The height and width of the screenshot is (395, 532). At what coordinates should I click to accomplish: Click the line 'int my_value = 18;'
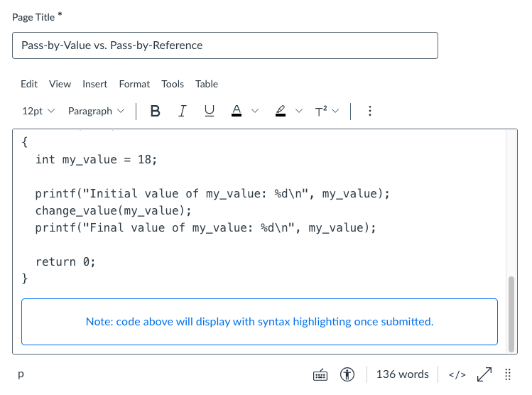[x=97, y=160]
